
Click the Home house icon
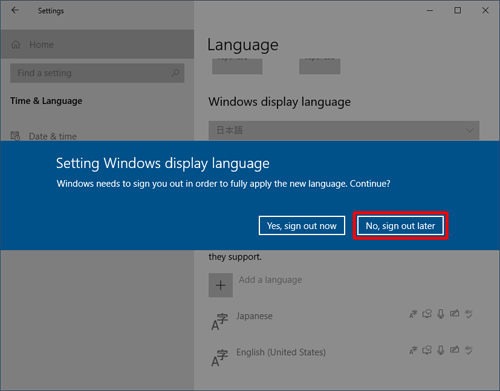click(16, 44)
